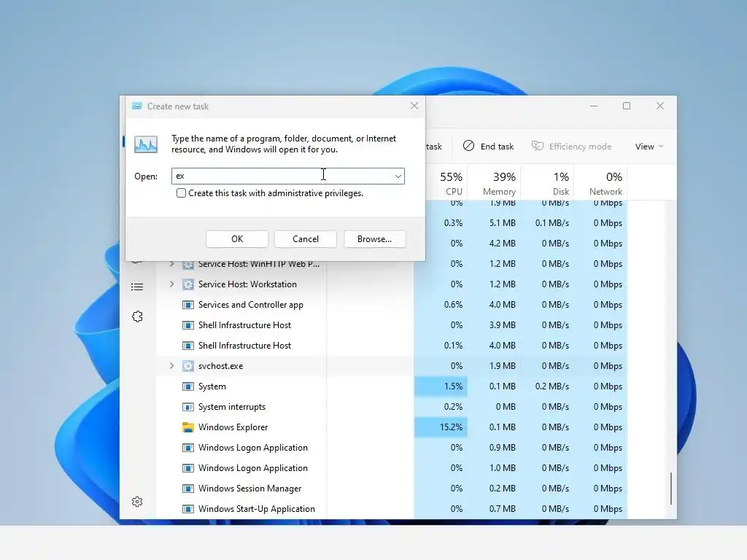The image size is (747, 560).
Task: Click the End task prohibition icon
Action: coord(468,146)
